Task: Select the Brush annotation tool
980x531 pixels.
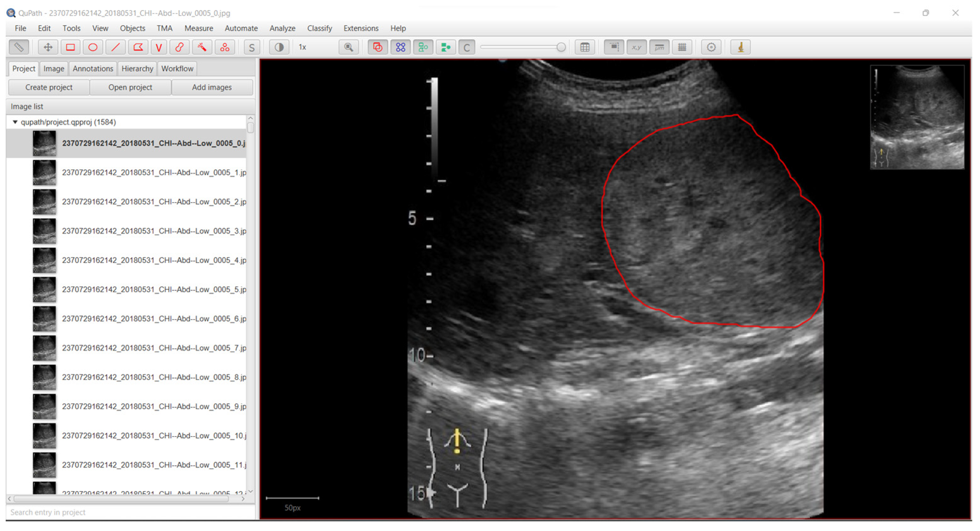Action: tap(180, 47)
